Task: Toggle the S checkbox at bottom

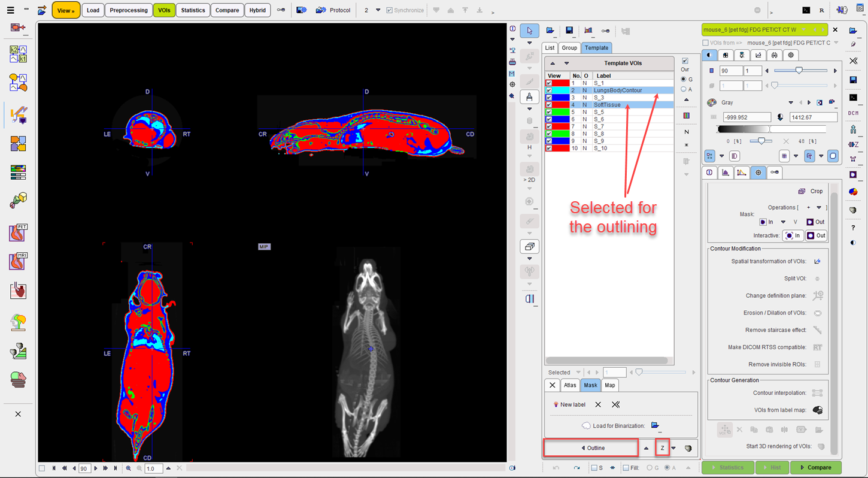Action: click(x=594, y=468)
